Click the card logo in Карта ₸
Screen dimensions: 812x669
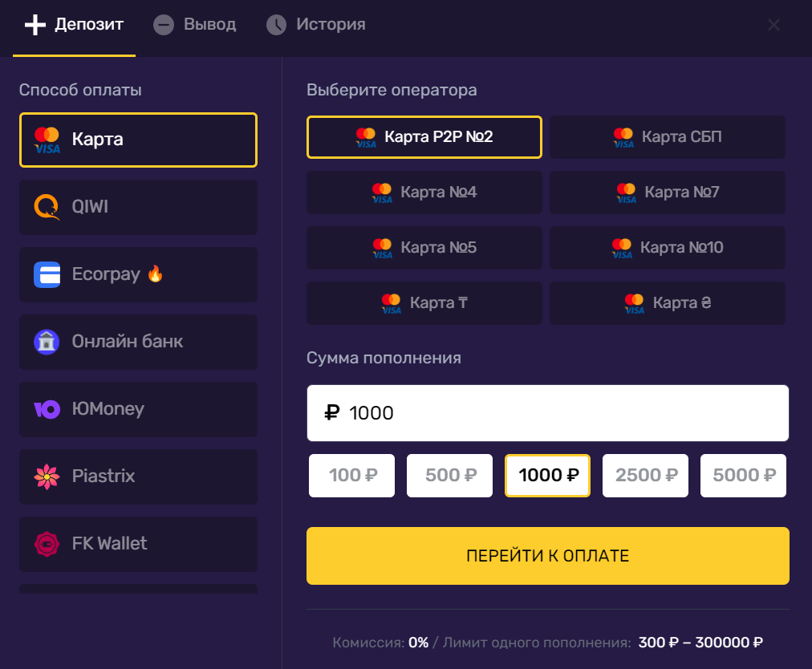coord(391,304)
